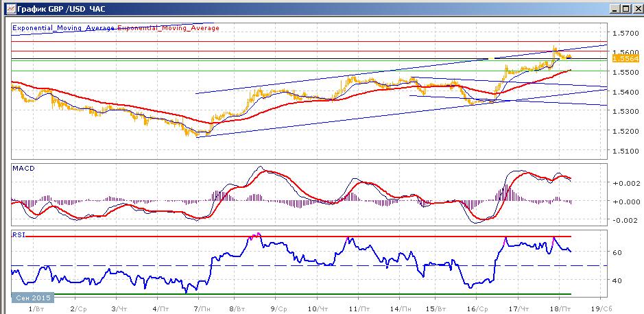The width and height of the screenshot is (644, 314).
Task: Click the 4/Пт date label
Action: coord(159,309)
